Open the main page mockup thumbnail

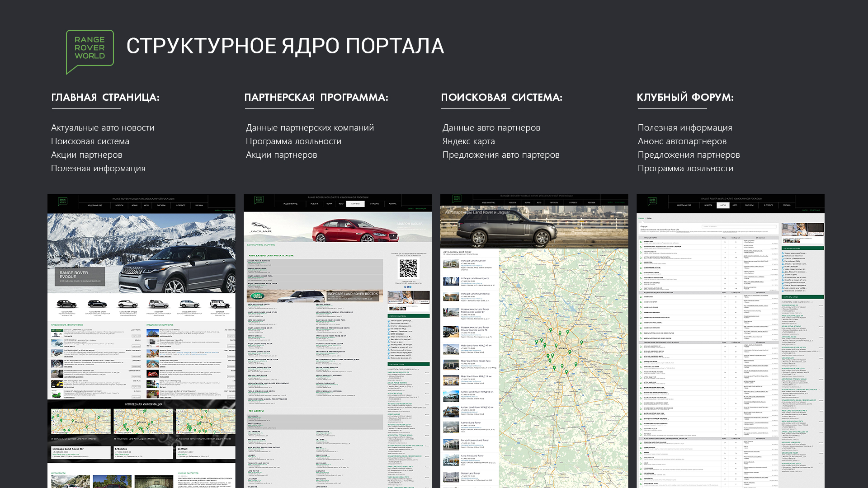[142, 341]
